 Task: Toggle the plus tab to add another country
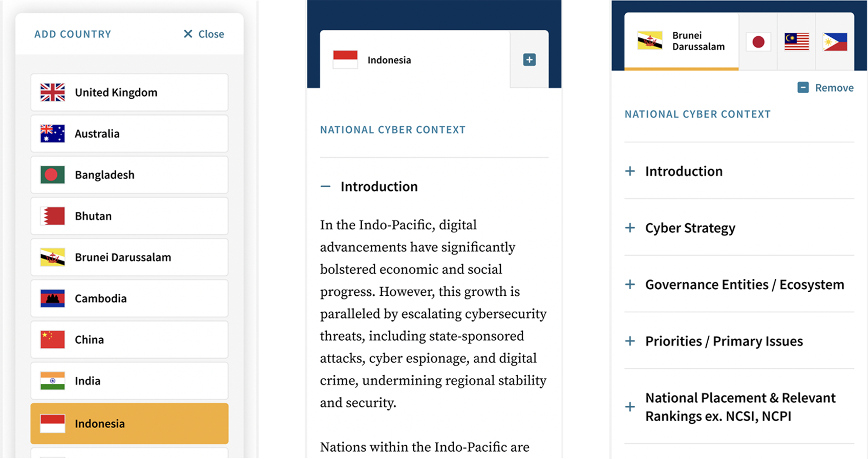pyautogui.click(x=528, y=59)
